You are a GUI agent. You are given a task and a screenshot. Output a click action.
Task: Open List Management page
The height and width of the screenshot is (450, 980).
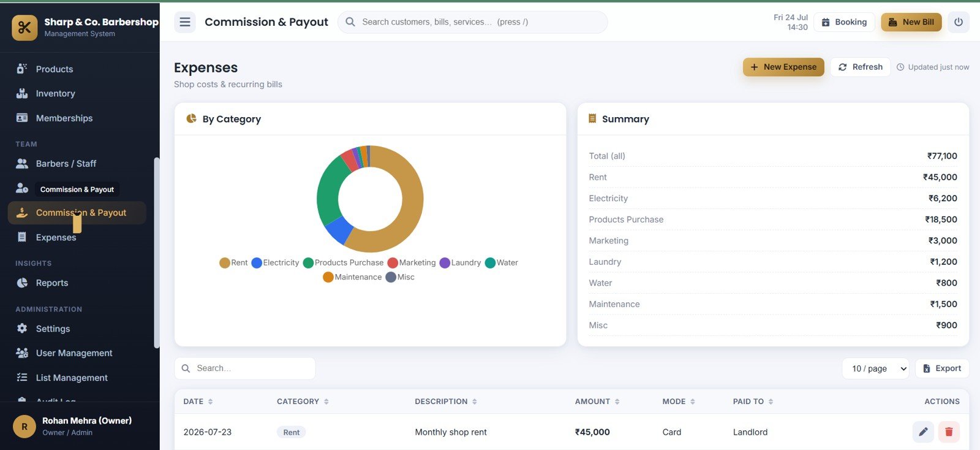point(77,378)
